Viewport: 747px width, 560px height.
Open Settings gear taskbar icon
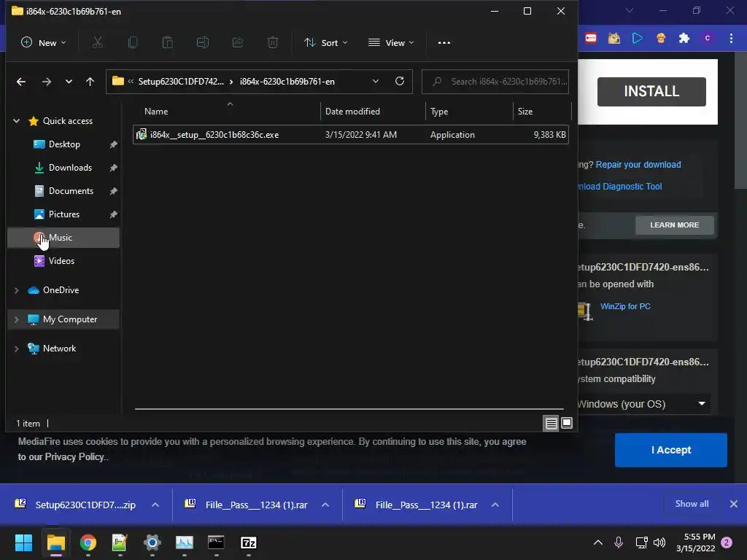[x=152, y=542]
